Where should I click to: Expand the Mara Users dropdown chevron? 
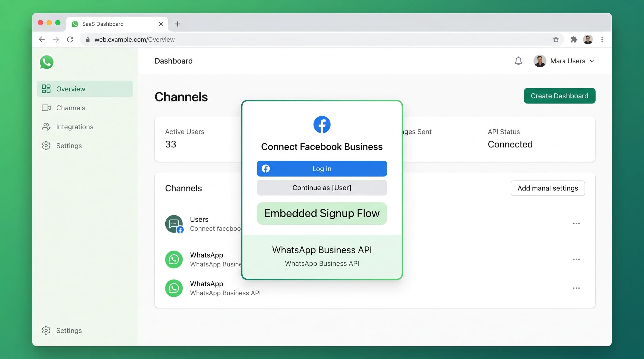pyautogui.click(x=592, y=61)
